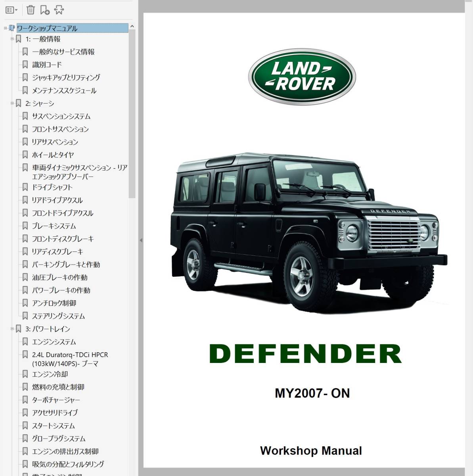Collapse the 2: シャーシ section
The height and width of the screenshot is (476, 473).
[12, 103]
